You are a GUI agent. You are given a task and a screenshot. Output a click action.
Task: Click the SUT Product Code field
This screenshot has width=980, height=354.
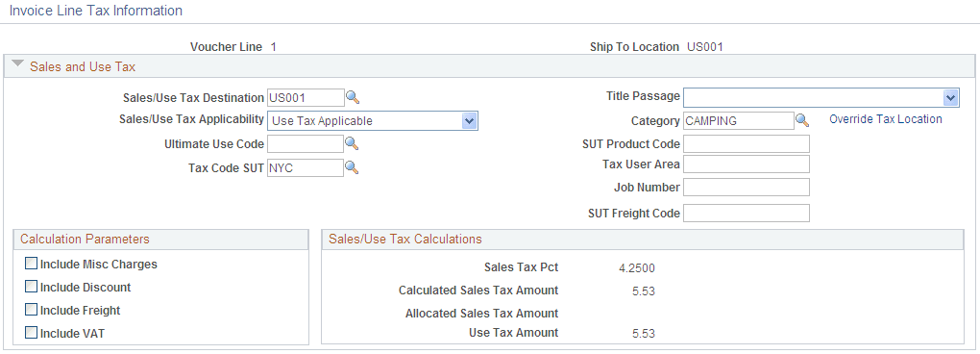[747, 144]
